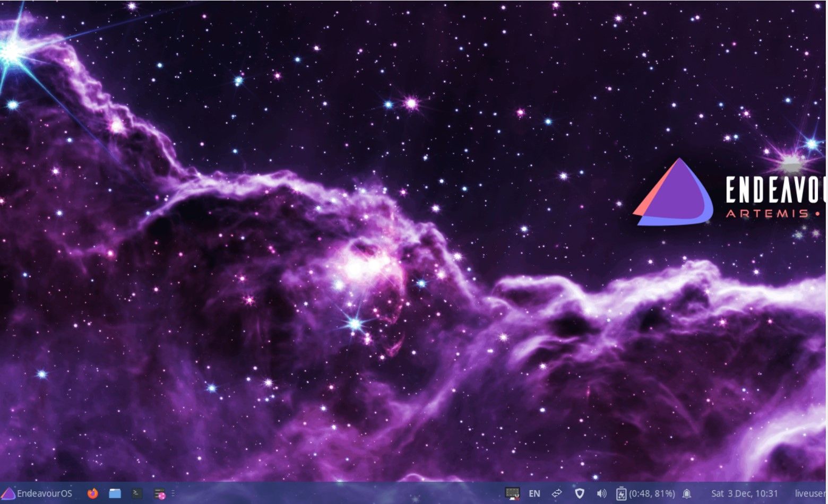Click the battery status text (0:48, 81%)

652,493
